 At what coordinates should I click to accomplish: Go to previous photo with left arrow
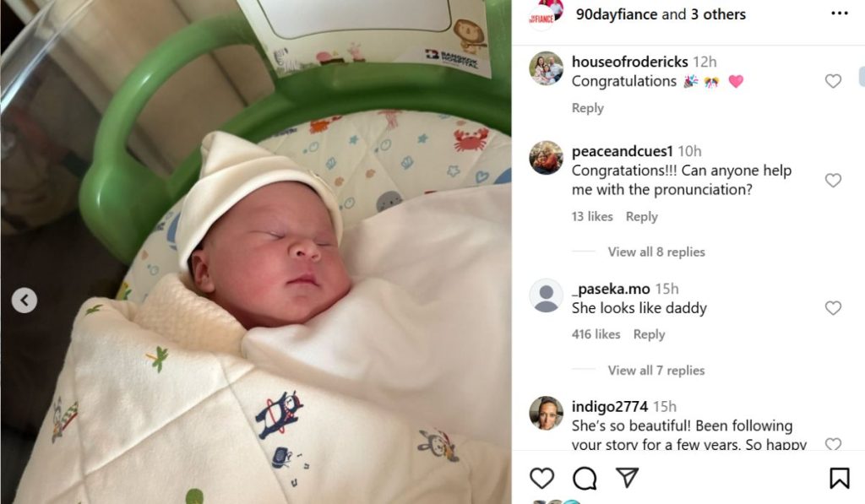click(x=24, y=301)
